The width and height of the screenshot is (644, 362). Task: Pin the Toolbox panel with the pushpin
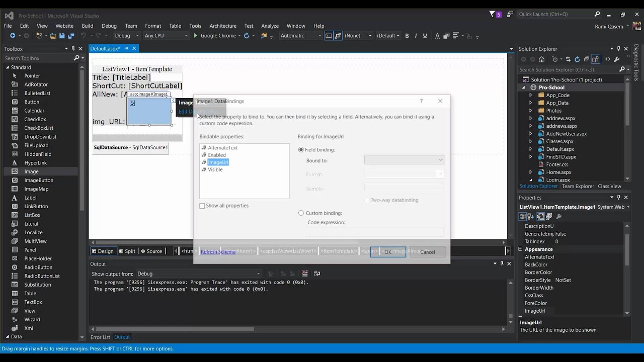tap(73, 49)
